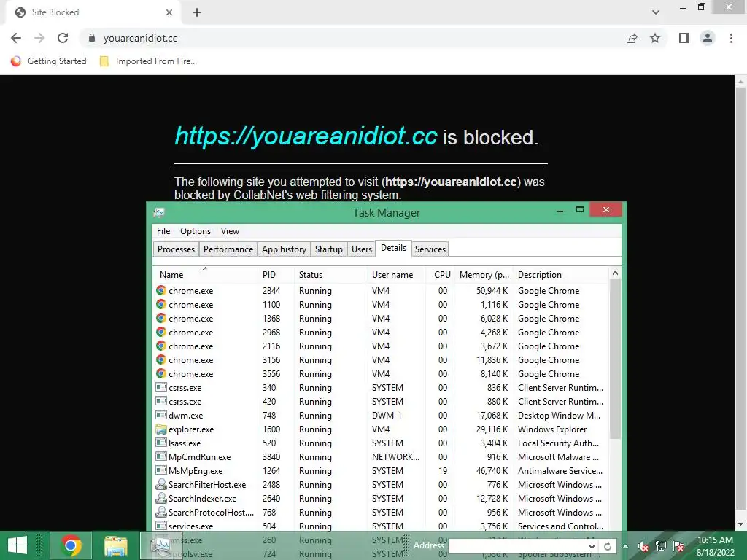Open Task Manager Options menu
Screen dimensions: 747x560
(196, 231)
